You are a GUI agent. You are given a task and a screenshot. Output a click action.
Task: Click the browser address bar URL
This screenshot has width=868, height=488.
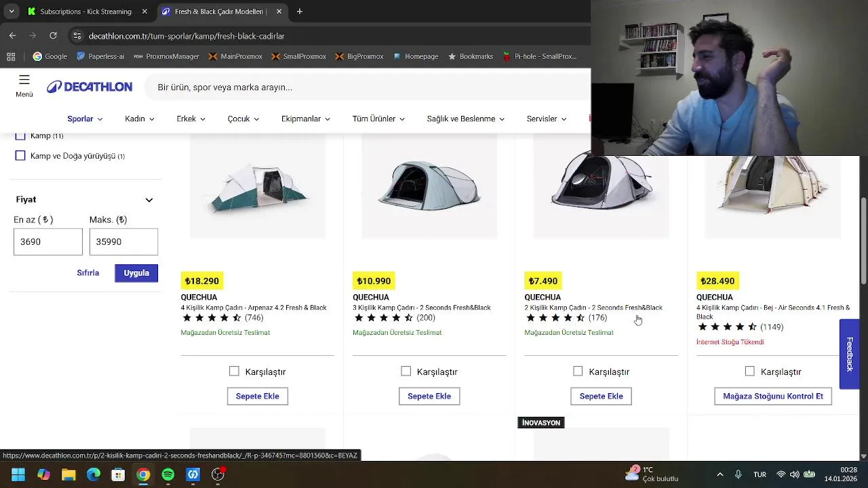click(186, 36)
